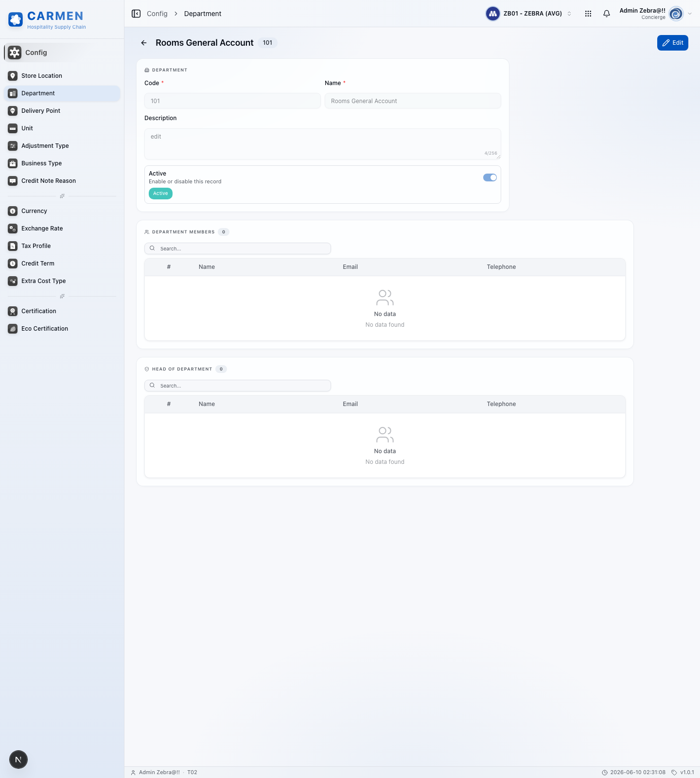Screen dimensions: 700x778
Task: Click the Certification badge icon
Action: point(13,311)
